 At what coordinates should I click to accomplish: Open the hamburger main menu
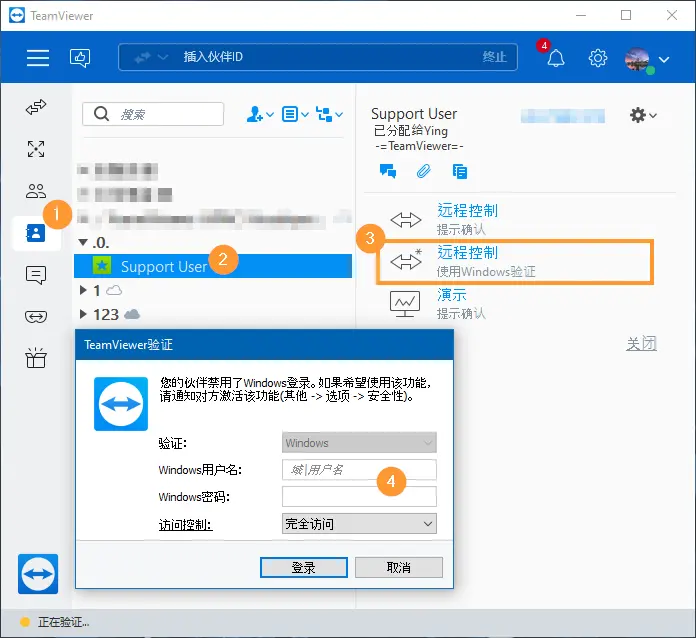coord(38,58)
